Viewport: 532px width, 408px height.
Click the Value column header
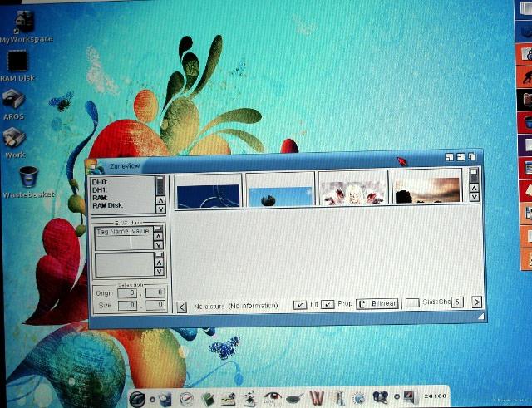pyautogui.click(x=140, y=232)
